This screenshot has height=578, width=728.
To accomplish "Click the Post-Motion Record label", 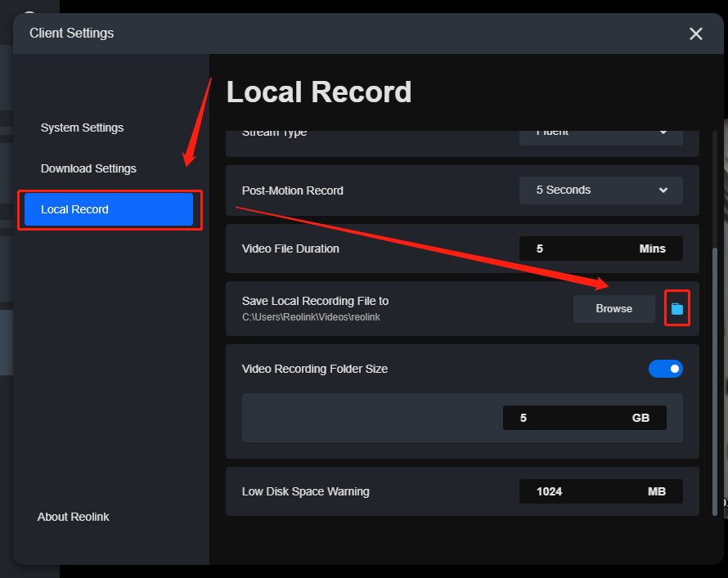I will click(x=293, y=190).
